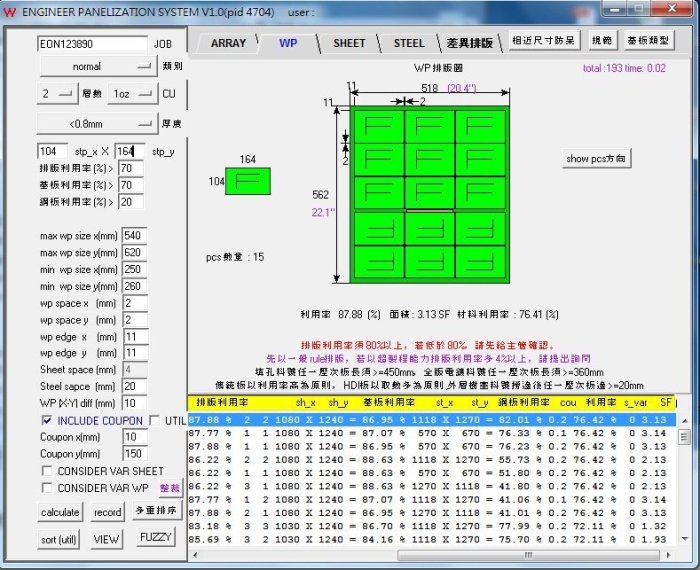Screen dimensions: 700x570
Task: Open the 1oz copper weight dropdown
Action: click(x=132, y=94)
